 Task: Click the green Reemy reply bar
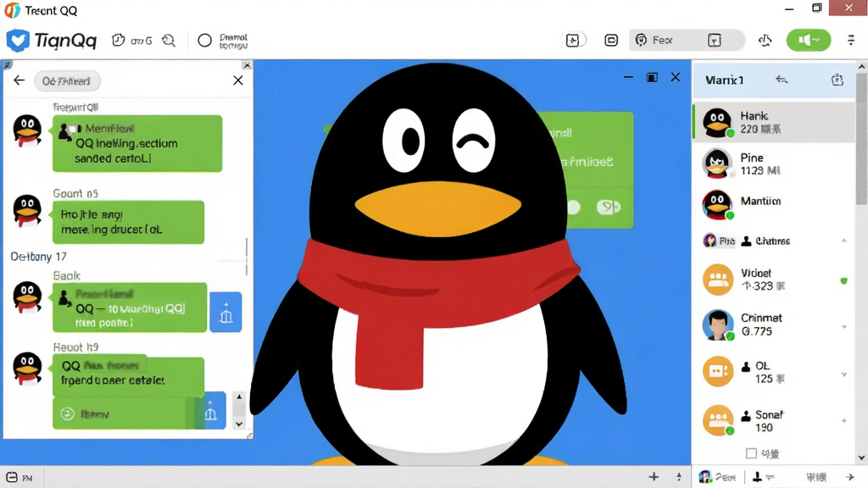point(123,413)
